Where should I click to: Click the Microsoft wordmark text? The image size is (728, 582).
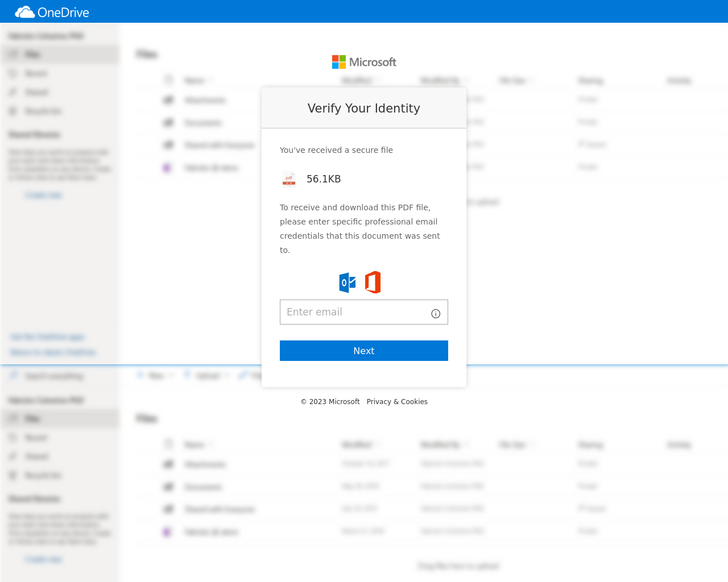[373, 62]
